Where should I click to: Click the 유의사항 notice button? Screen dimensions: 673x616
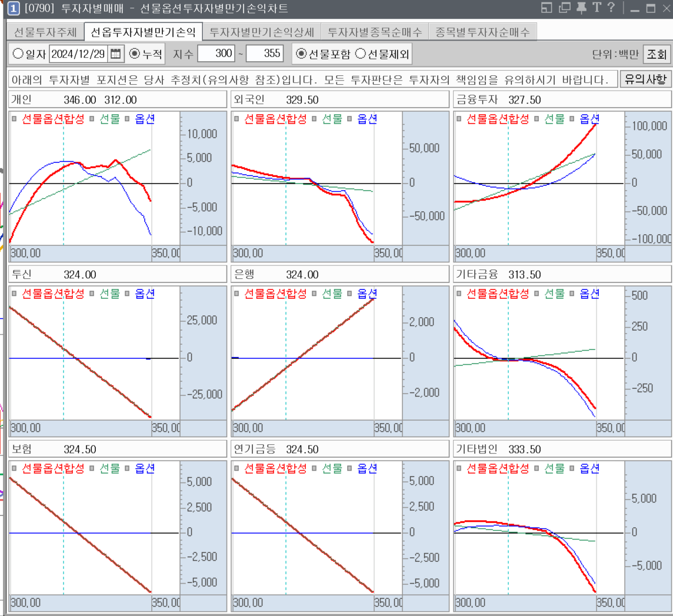[645, 79]
